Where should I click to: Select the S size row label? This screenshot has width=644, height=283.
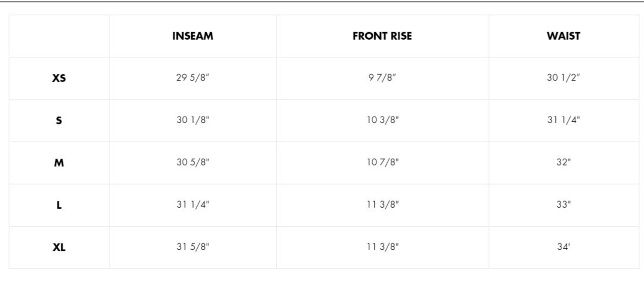tap(59, 121)
